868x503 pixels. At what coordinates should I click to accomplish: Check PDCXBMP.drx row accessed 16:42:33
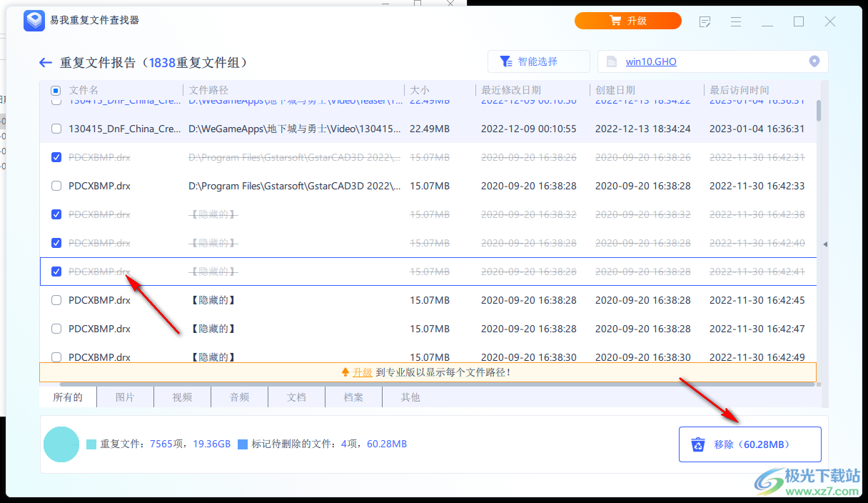pyautogui.click(x=56, y=186)
